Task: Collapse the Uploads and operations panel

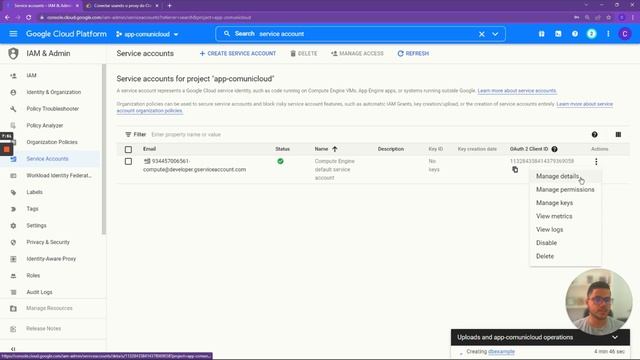Action: point(615,338)
